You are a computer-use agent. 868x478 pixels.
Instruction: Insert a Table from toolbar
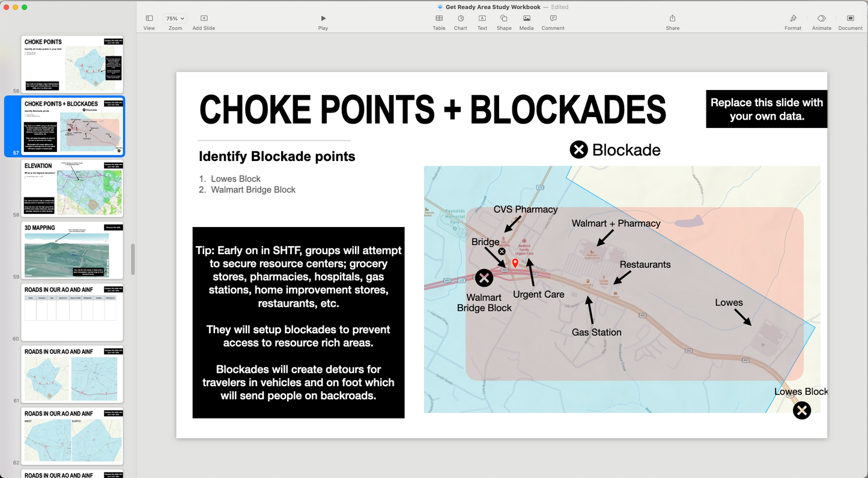point(439,22)
